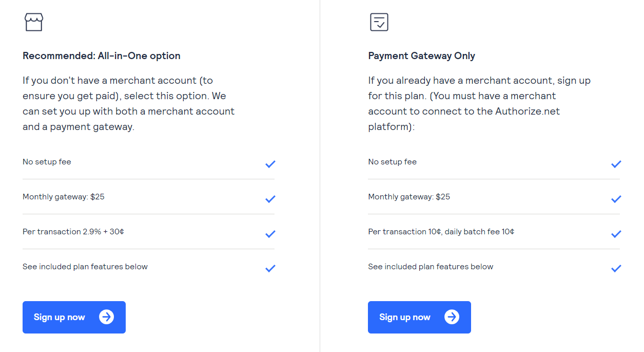644x352 pixels.
Task: Click checkmark beside No setup fee in Payment Gateway
Action: coord(616,164)
